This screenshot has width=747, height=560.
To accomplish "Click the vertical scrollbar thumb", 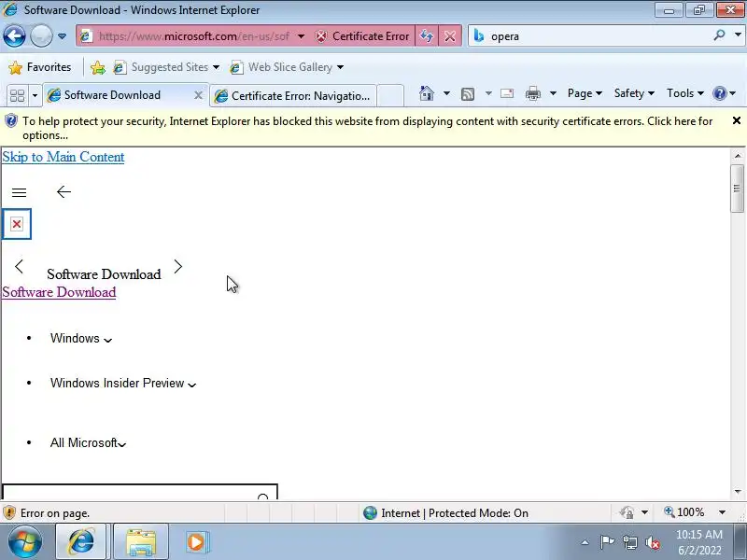I will click(737, 189).
